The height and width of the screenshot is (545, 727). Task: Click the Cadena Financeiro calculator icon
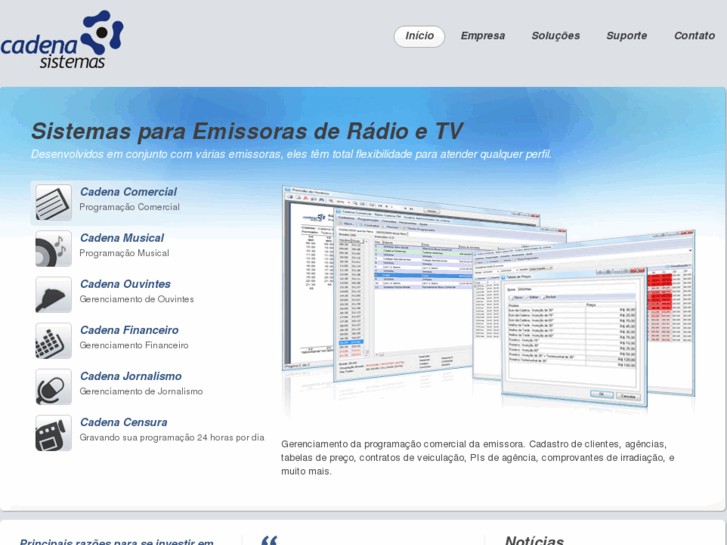click(x=53, y=341)
